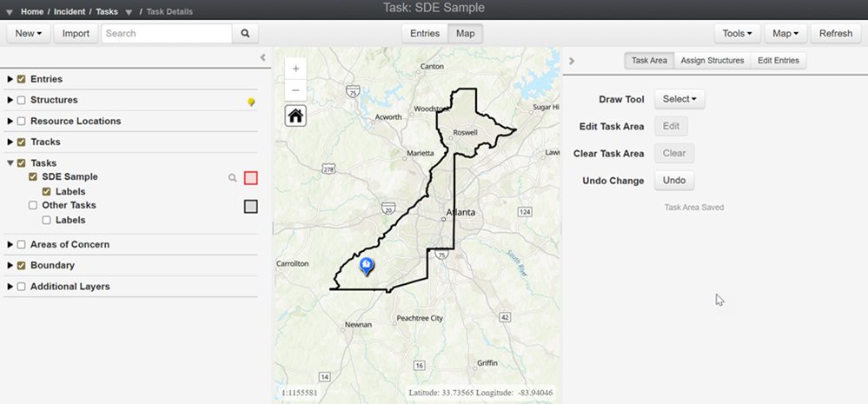868x404 pixels.
Task: Click the Undo change button
Action: [x=674, y=181]
